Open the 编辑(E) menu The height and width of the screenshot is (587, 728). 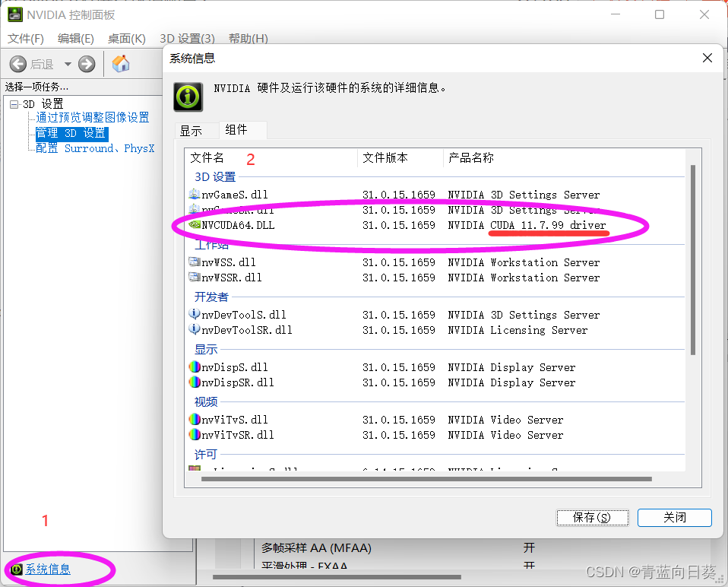(76, 39)
